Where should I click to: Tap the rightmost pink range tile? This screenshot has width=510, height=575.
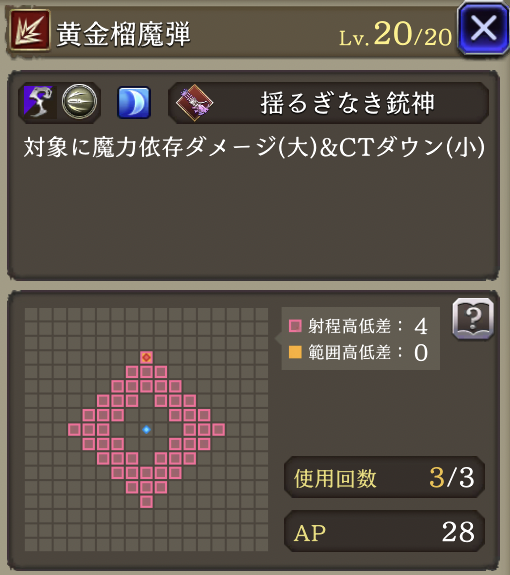(219, 429)
